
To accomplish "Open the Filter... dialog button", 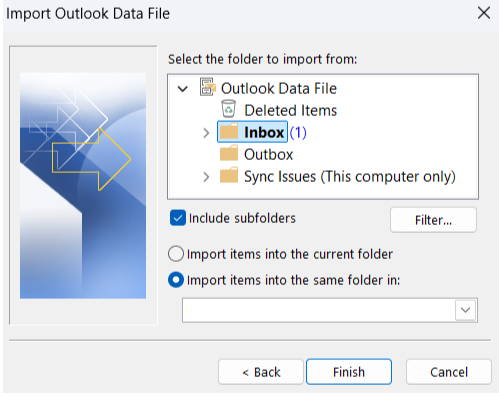I will (433, 220).
